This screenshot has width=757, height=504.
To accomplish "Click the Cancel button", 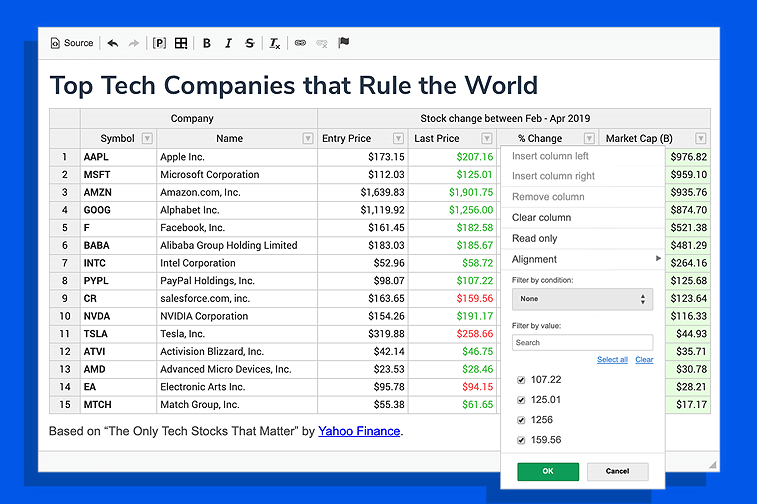I will click(617, 471).
